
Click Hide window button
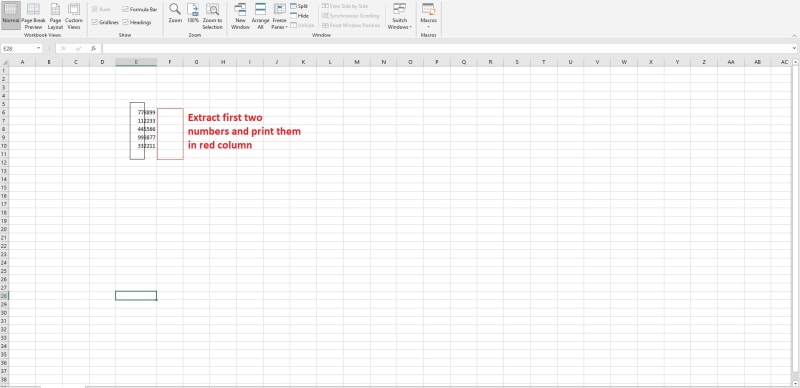click(299, 15)
